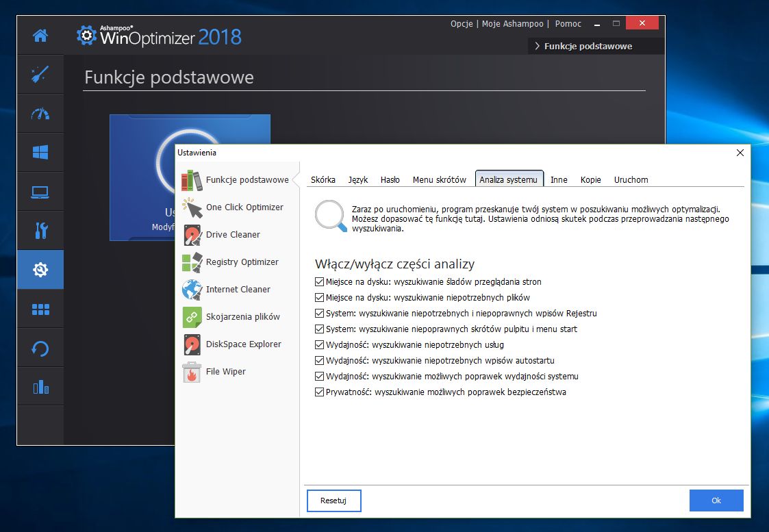Viewport: 769px width, 532px height.
Task: Open Moje Ashampoo link in header
Action: click(512, 23)
